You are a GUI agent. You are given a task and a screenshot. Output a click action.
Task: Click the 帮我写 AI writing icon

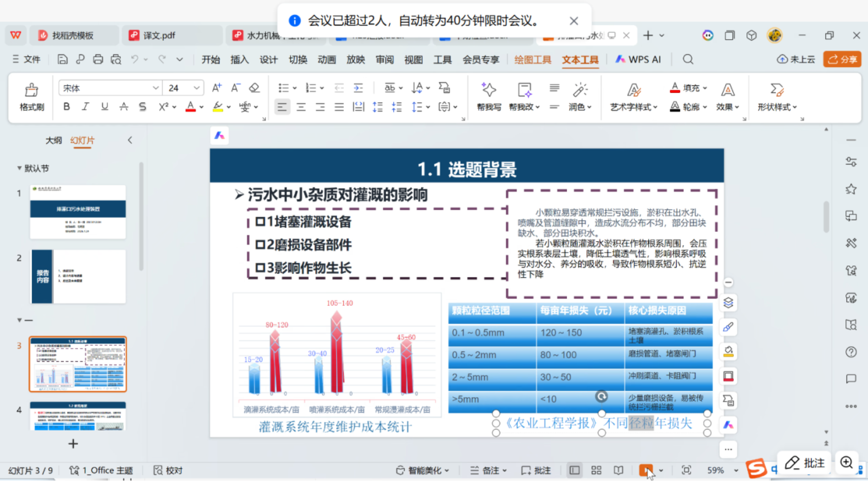[489, 97]
